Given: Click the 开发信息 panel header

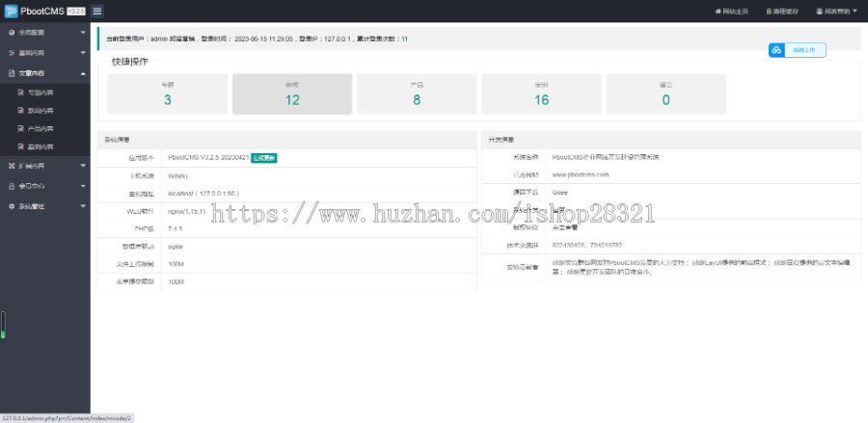Looking at the screenshot, I should tap(671, 140).
